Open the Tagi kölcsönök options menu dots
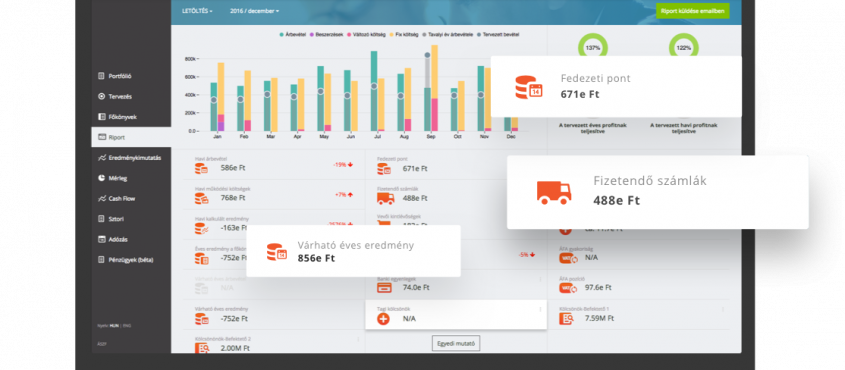Viewport: 845px width, 370px height. (x=540, y=310)
